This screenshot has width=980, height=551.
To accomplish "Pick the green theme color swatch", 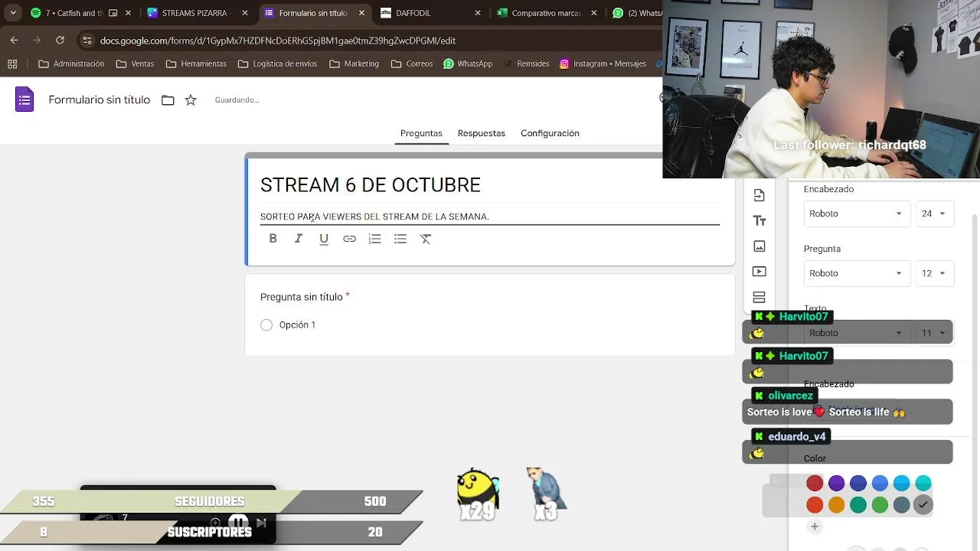I will point(880,505).
